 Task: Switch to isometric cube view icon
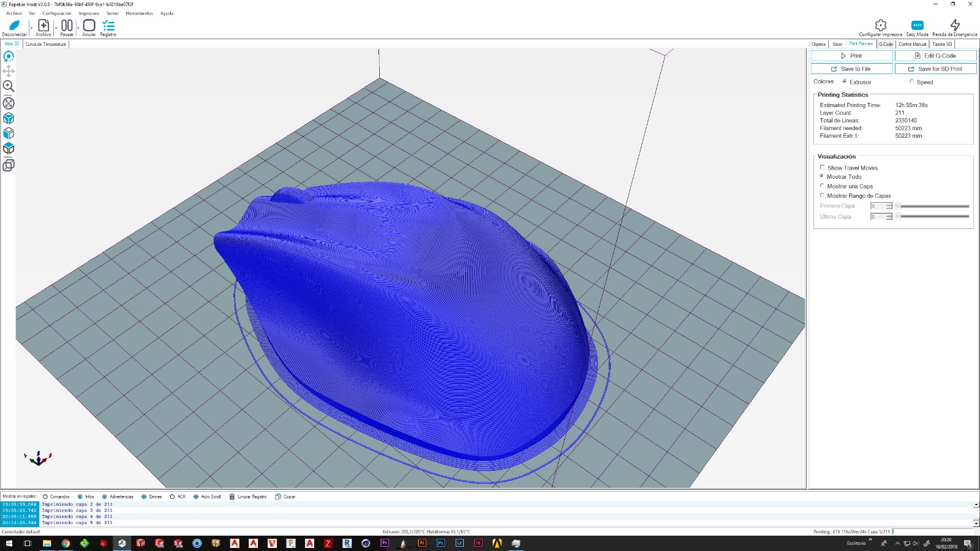click(x=9, y=118)
